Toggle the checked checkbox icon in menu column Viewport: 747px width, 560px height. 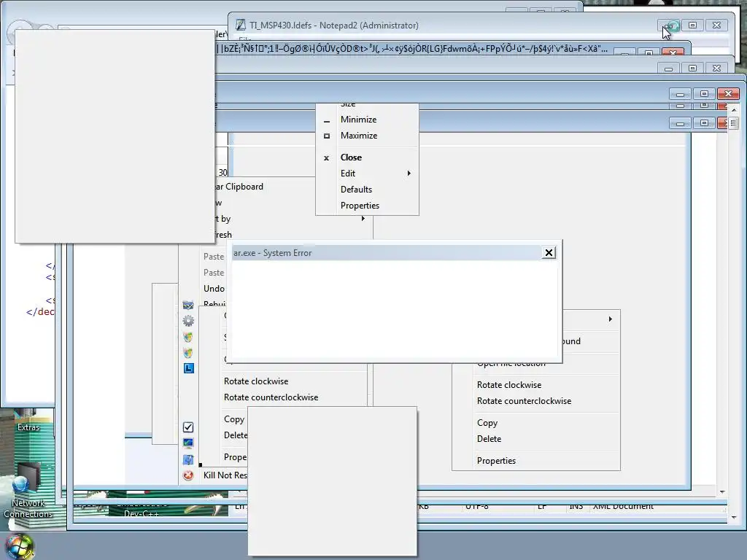click(x=188, y=427)
